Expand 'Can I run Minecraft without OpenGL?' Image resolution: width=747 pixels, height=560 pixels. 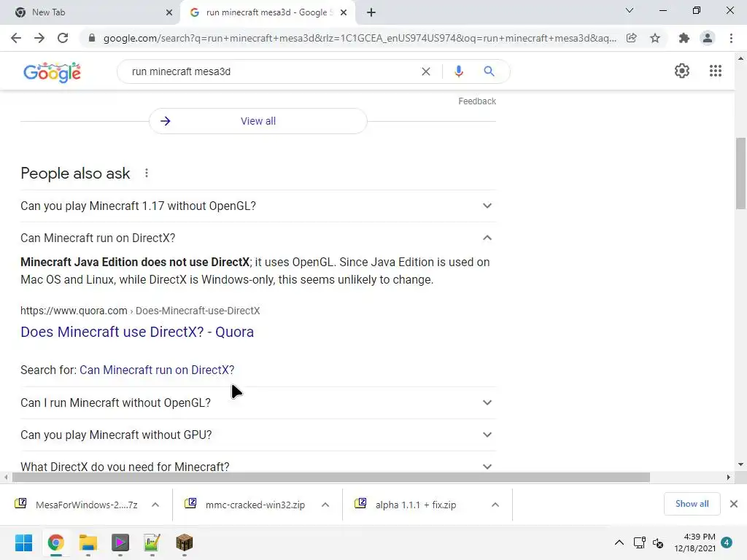click(x=258, y=402)
